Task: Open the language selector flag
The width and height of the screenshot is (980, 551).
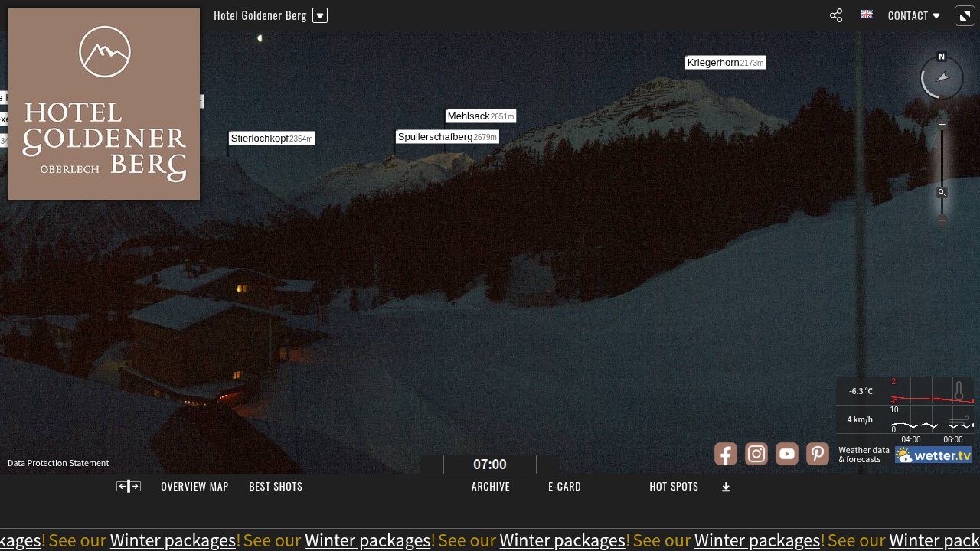Action: click(867, 15)
